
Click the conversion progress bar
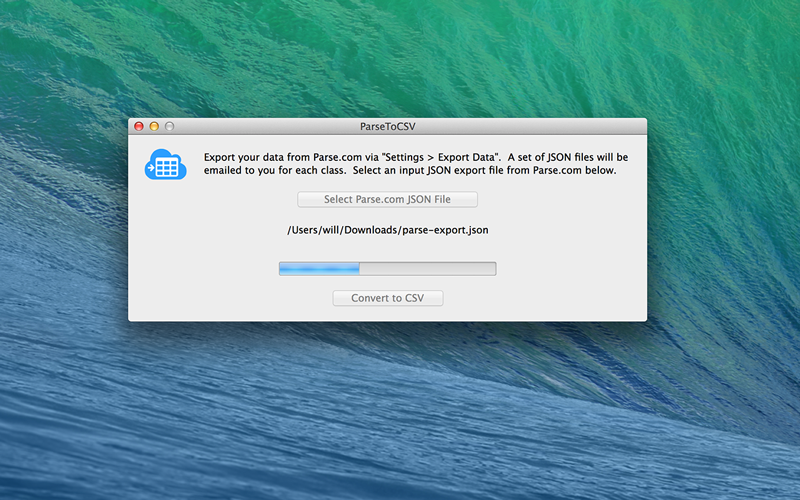tap(387, 268)
